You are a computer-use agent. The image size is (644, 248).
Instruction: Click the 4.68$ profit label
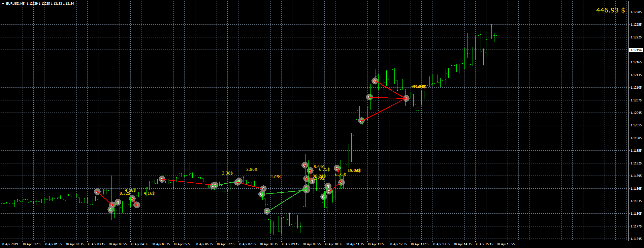coord(130,190)
